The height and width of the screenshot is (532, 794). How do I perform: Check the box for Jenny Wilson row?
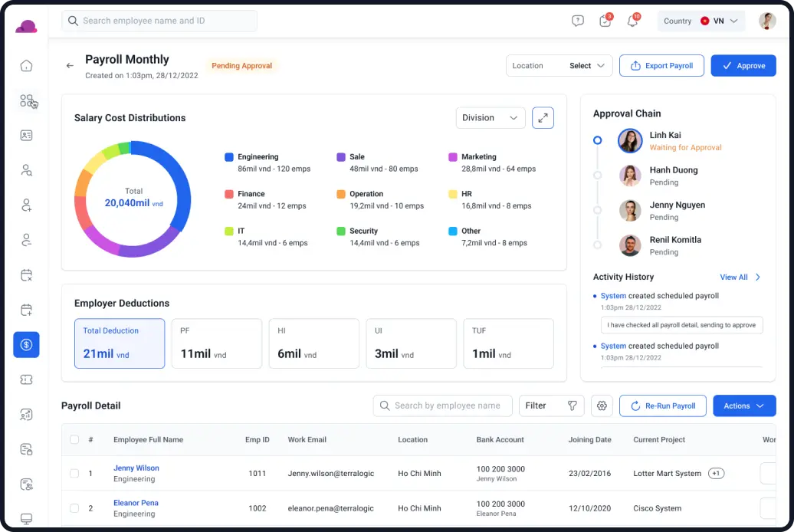coord(74,473)
